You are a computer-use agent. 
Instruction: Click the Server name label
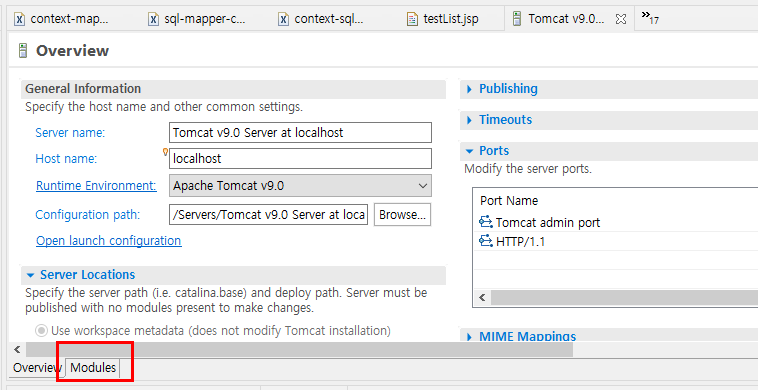70,132
